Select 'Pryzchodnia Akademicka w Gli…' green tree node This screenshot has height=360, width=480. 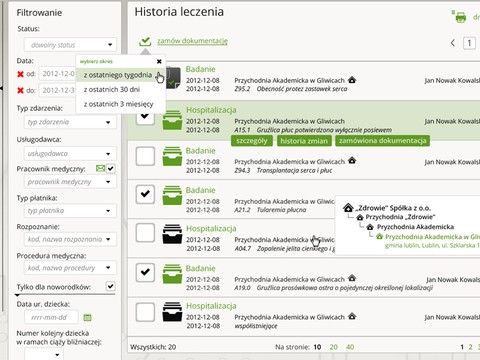(432, 237)
